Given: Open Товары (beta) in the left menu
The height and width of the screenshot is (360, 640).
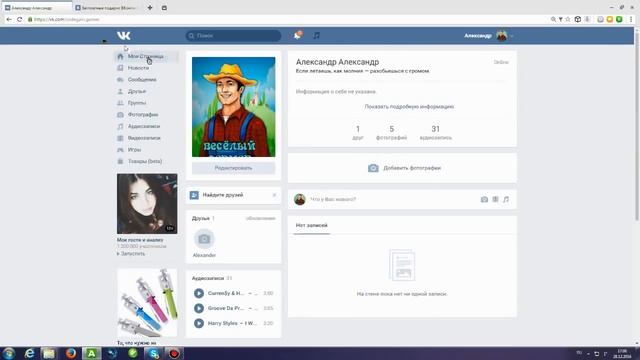Looking at the screenshot, I should [145, 161].
